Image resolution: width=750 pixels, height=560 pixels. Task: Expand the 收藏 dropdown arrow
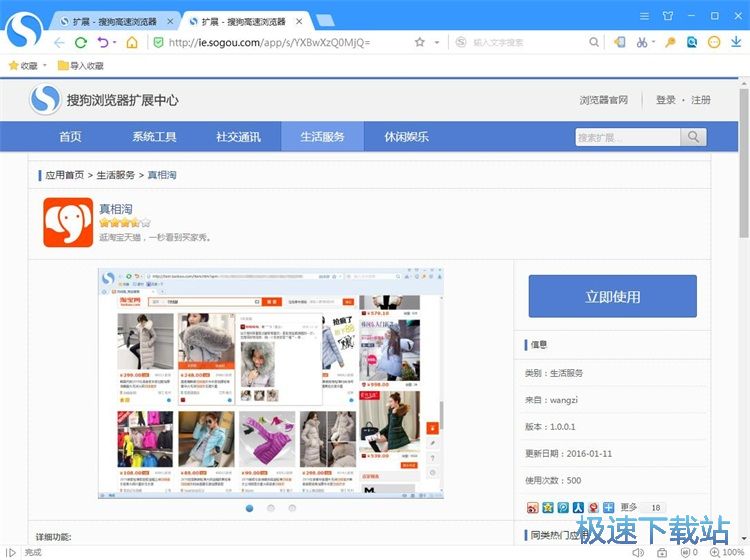click(45, 66)
